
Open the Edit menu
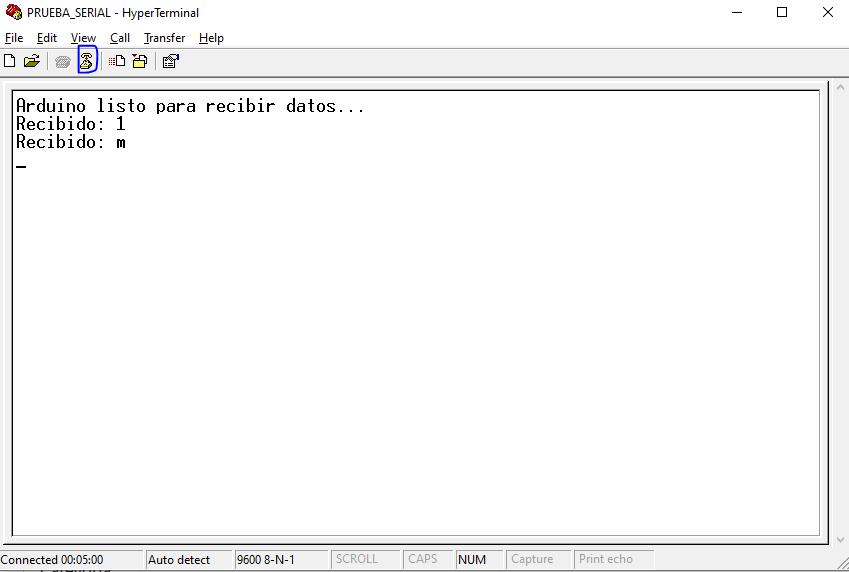47,38
